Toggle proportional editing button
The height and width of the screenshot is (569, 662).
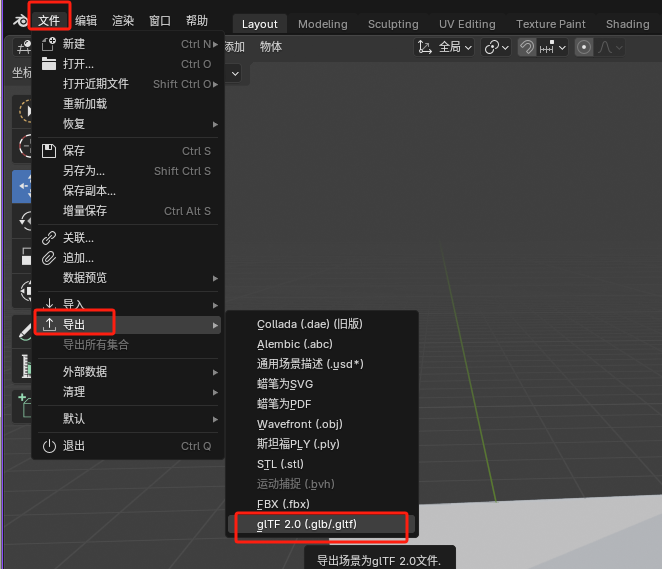click(x=584, y=47)
